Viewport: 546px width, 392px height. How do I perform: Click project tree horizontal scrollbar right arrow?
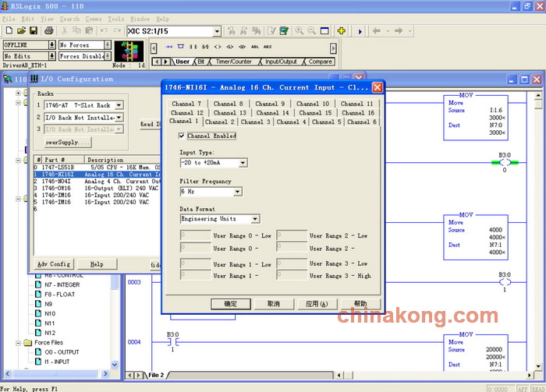click(x=105, y=374)
